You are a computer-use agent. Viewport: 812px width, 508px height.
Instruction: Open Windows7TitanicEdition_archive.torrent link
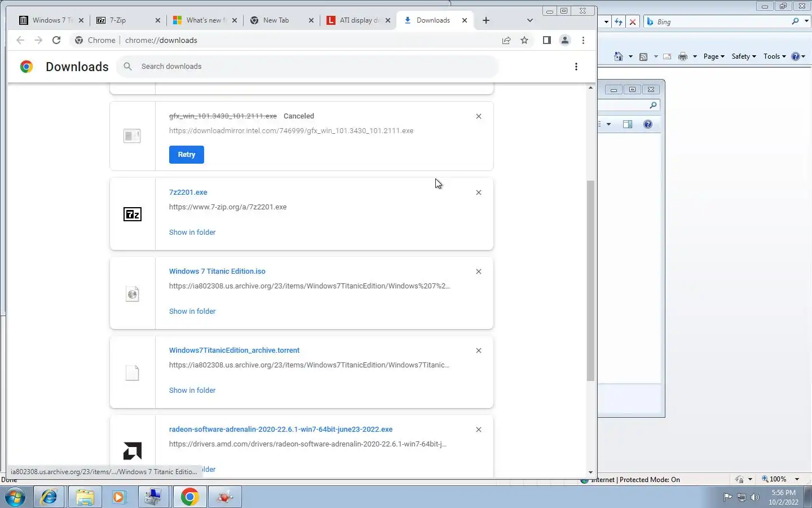coord(234,351)
